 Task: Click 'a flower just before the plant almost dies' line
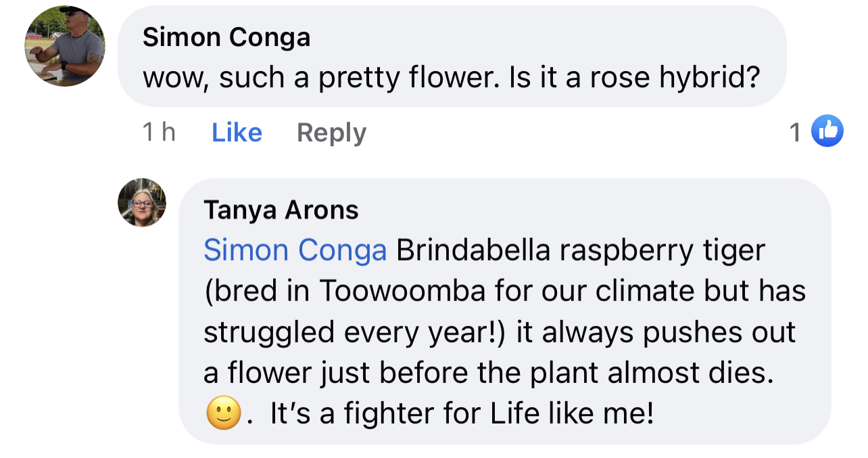coord(489,372)
